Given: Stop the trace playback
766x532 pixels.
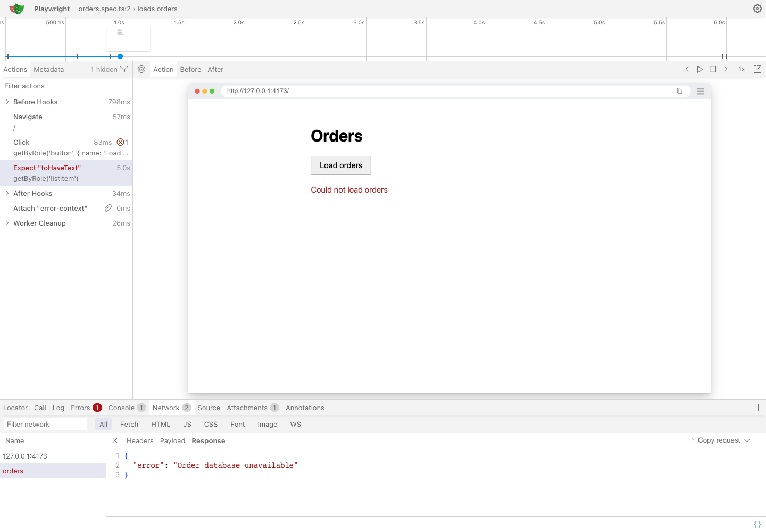Looking at the screenshot, I should 713,69.
